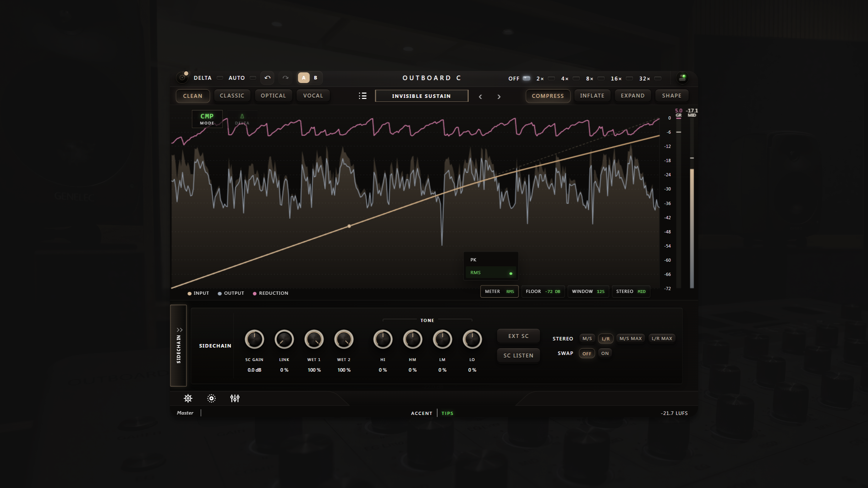The height and width of the screenshot is (488, 868).
Task: Set stereo mode to M/S
Action: coord(587,339)
